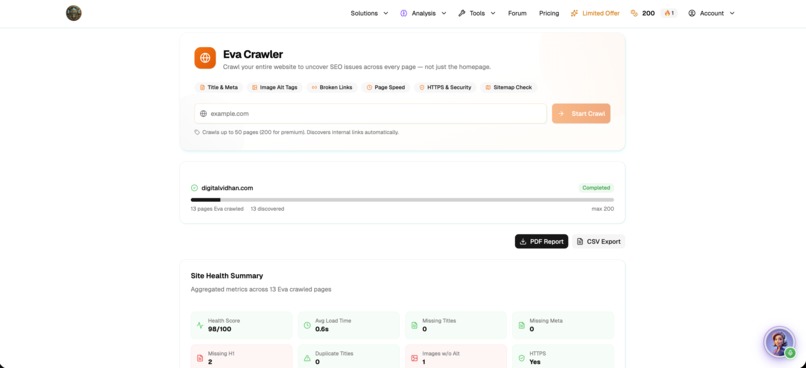The width and height of the screenshot is (806, 368).
Task: Click the HTTPS shield check icon
Action: point(521,358)
